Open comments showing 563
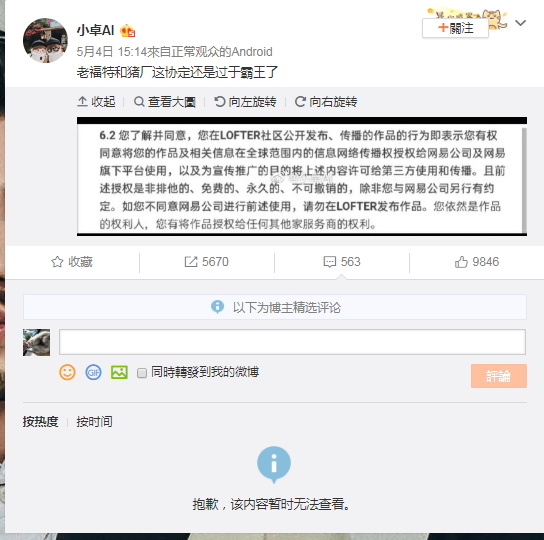 pyautogui.click(x=342, y=262)
